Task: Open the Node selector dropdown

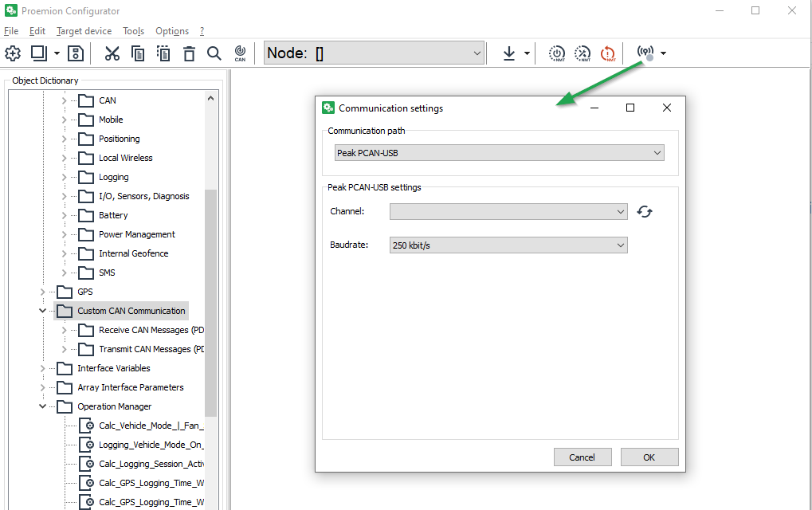Action: coord(374,53)
